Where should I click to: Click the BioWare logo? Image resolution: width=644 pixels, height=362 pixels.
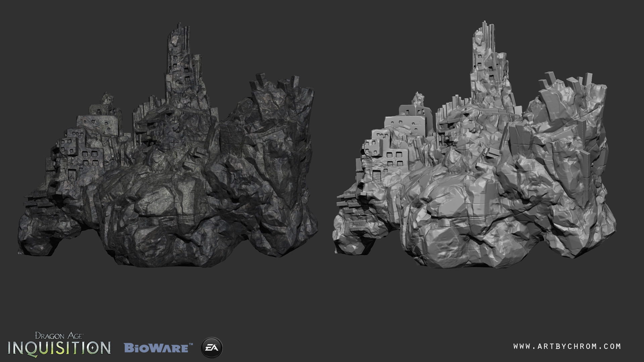coord(158,348)
